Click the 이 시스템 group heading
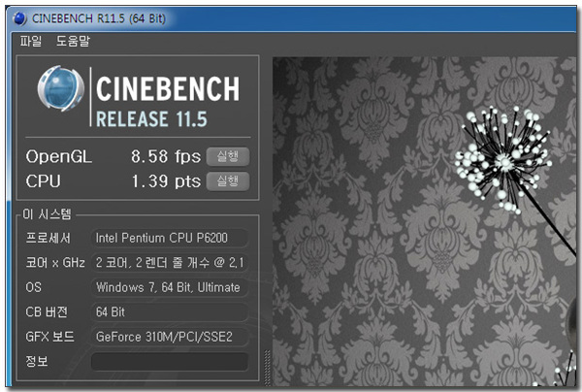582x392 pixels. click(x=47, y=214)
